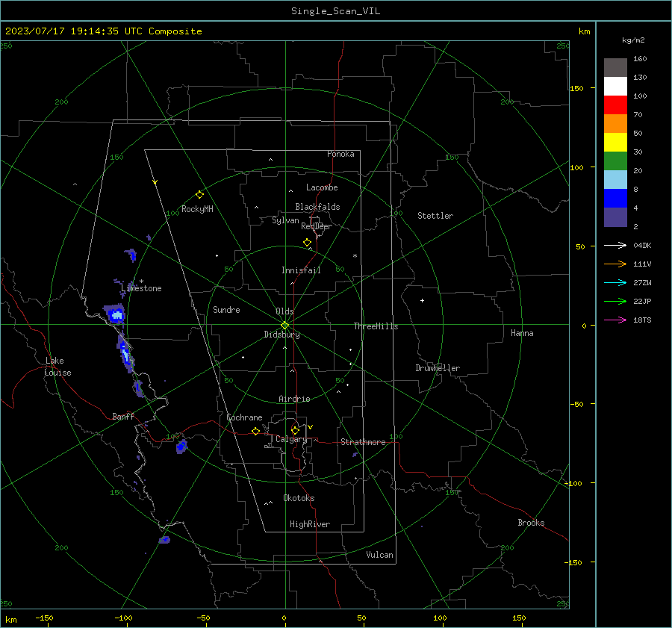672x628 pixels.
Task: Click the Didsbury label
Action: coord(281,335)
